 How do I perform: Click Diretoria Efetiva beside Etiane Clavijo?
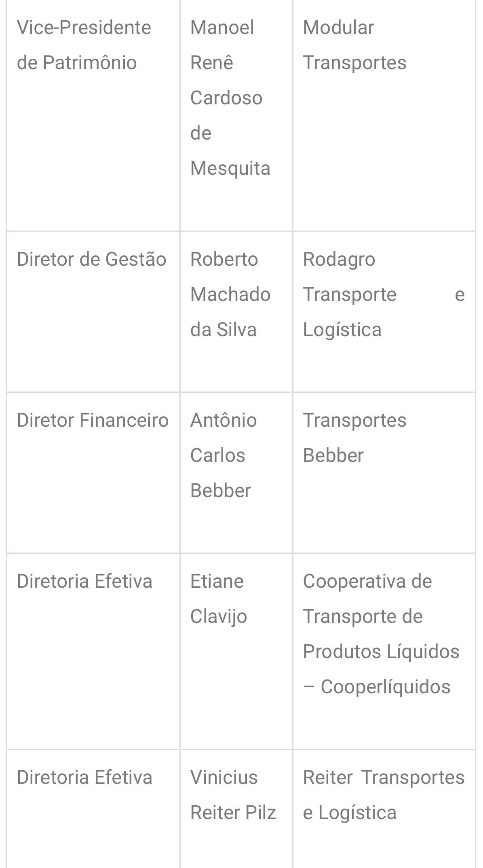click(84, 581)
